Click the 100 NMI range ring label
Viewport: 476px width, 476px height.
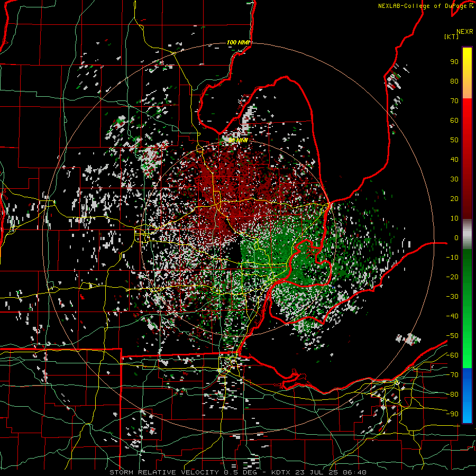[239, 42]
